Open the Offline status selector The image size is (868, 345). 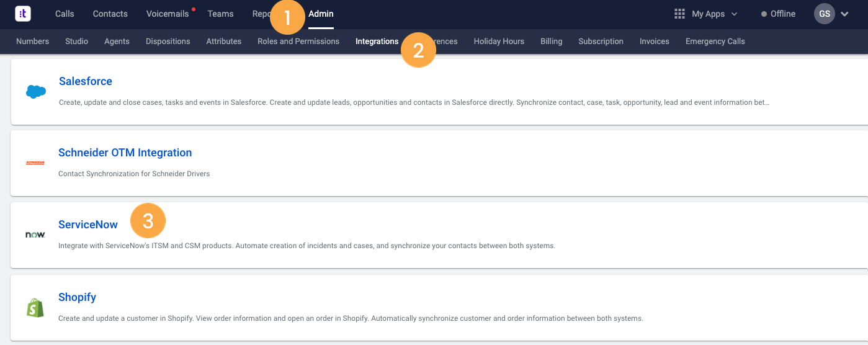tap(778, 14)
